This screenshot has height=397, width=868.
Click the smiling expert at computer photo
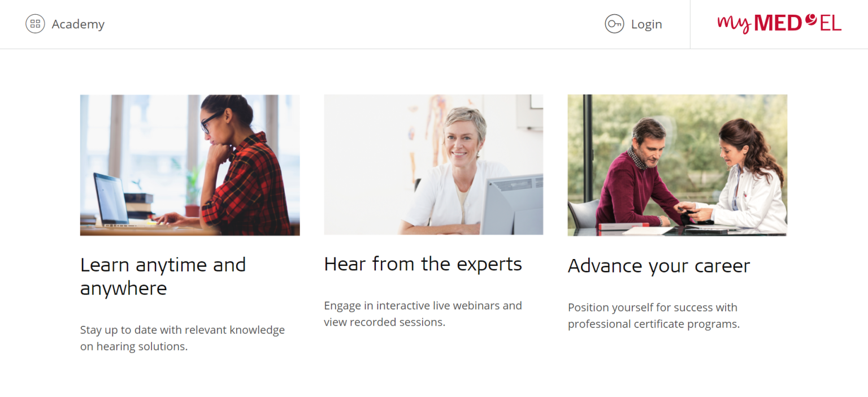click(x=433, y=165)
